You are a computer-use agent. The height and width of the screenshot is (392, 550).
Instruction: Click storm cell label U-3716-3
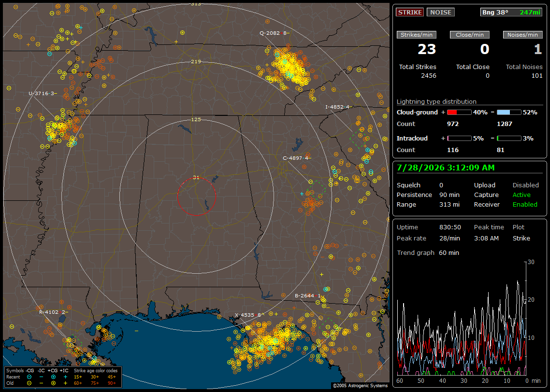pos(43,94)
